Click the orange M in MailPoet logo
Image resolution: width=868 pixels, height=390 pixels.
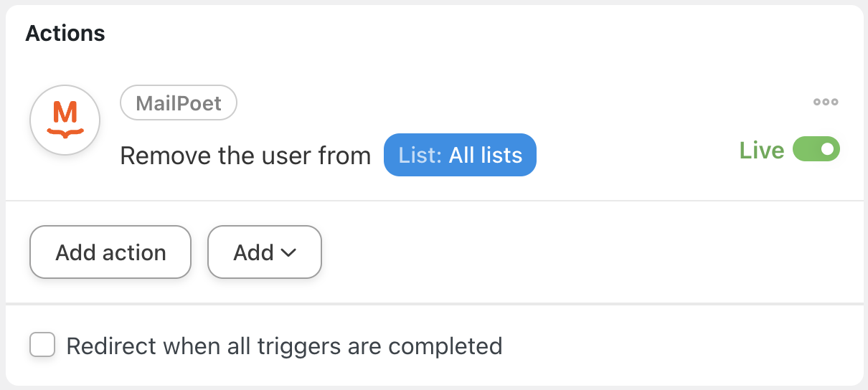click(x=65, y=115)
